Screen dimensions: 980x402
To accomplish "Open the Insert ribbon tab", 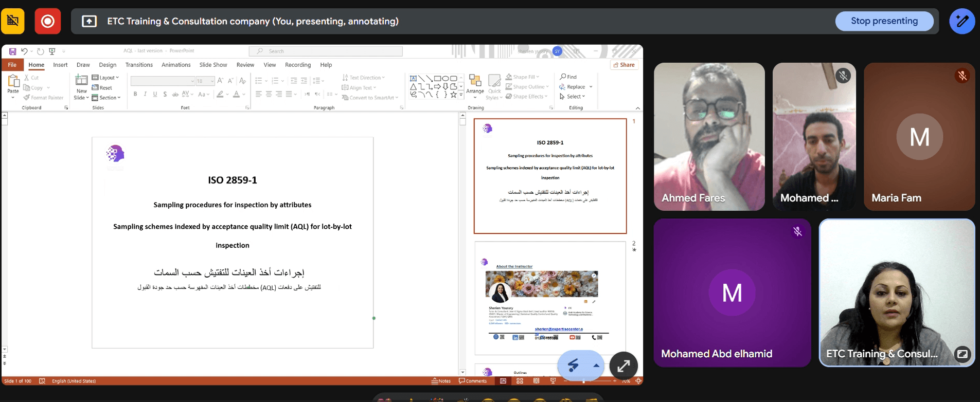I will [60, 65].
